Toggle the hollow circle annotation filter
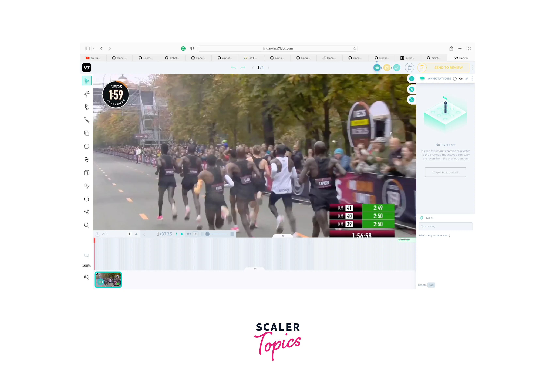This screenshot has height=392, width=555. pos(455,78)
